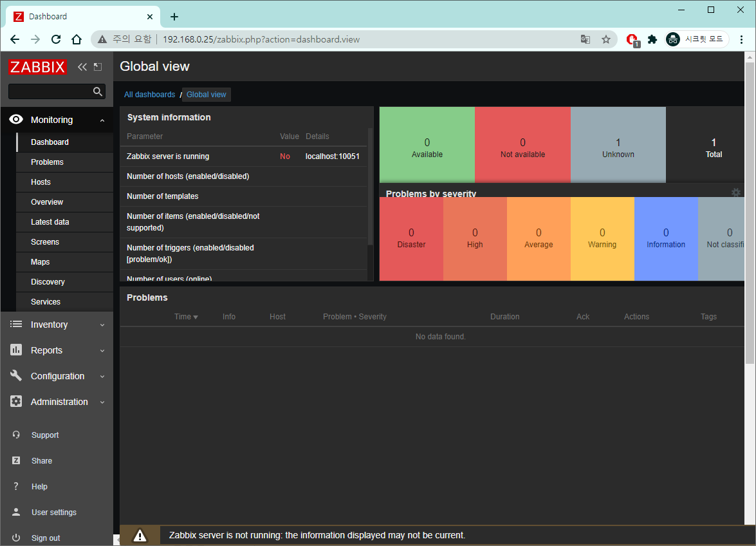
Task: Close the Dashboard browser tab
Action: click(150, 17)
